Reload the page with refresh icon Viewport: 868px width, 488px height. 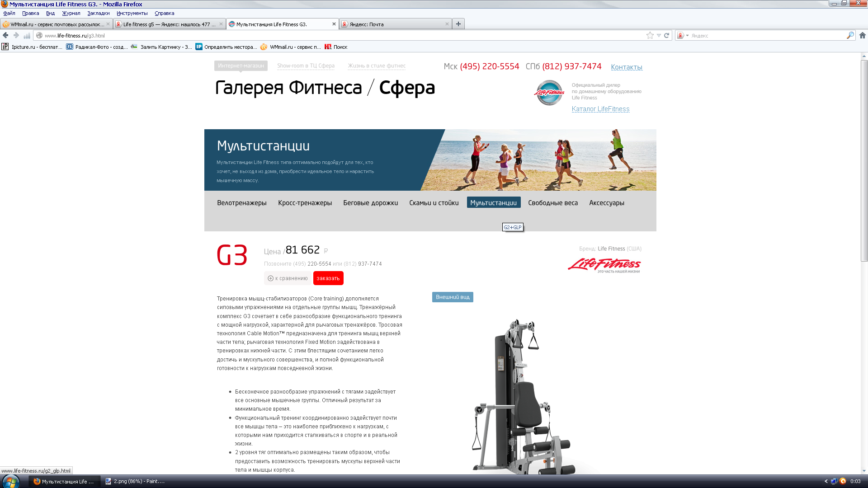click(x=666, y=35)
